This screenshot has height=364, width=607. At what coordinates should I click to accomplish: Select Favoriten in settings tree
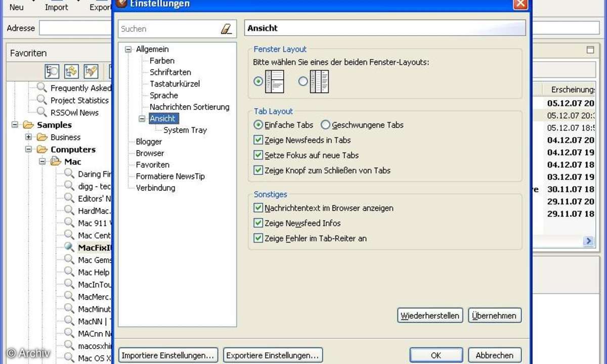point(153,165)
